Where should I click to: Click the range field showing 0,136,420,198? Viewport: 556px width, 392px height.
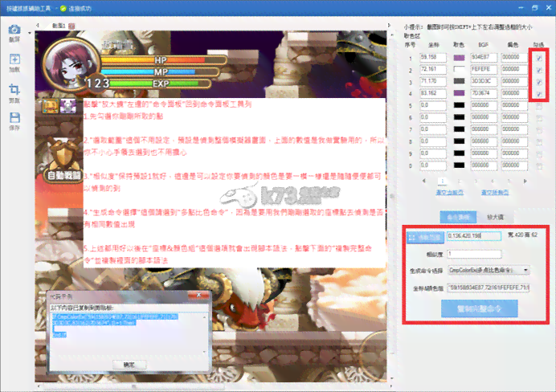pyautogui.click(x=474, y=235)
